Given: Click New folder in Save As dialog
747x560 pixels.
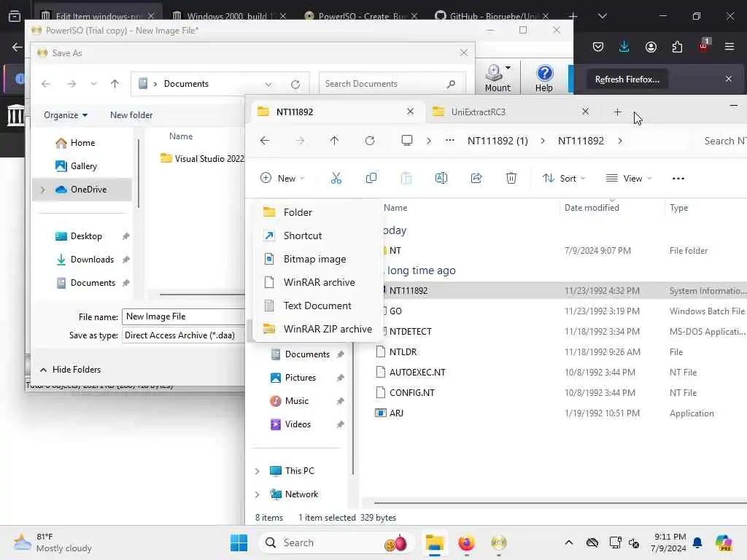Looking at the screenshot, I should click(131, 115).
